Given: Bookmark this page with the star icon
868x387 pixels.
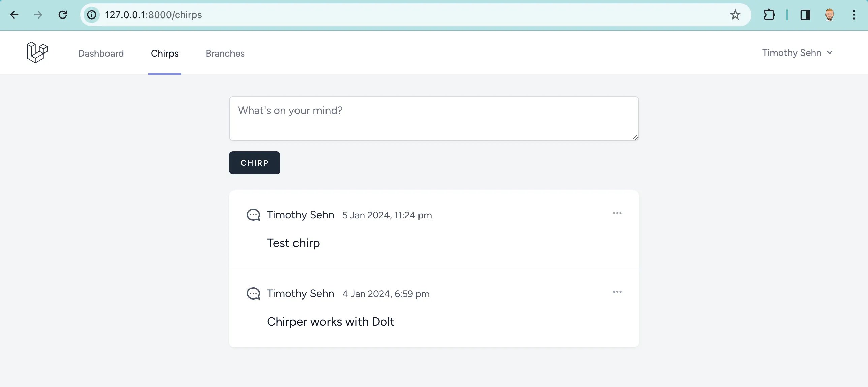Looking at the screenshot, I should click(735, 15).
